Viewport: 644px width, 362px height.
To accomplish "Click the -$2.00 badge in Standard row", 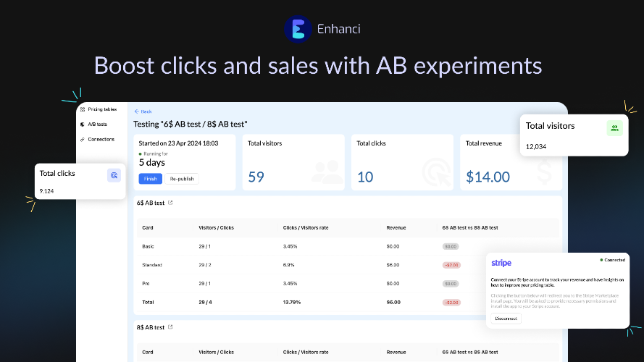I will tap(451, 265).
